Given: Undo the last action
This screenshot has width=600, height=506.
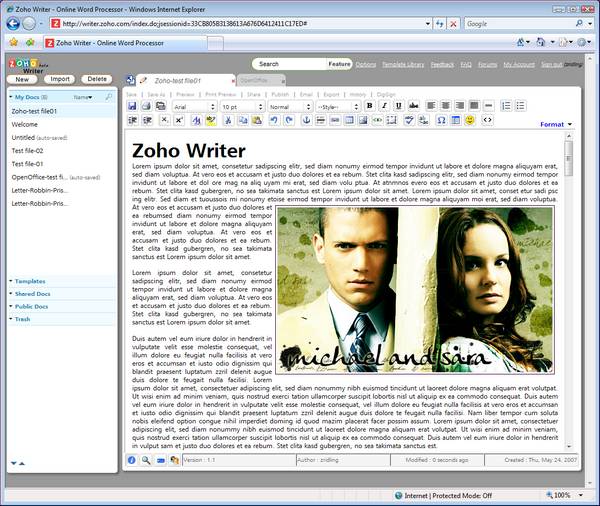Looking at the screenshot, I should point(274,120).
